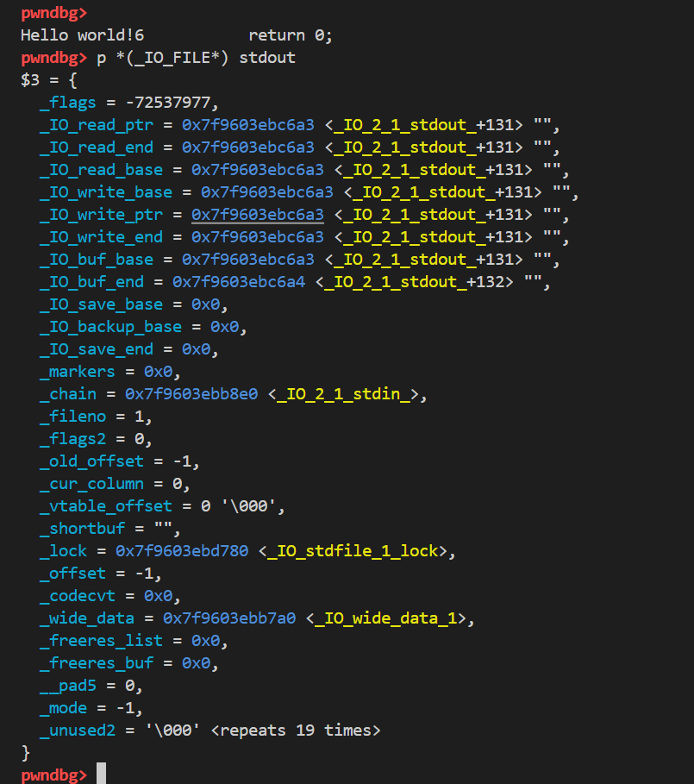Click the _IO_write_base address value
694x784 pixels.
[266, 192]
